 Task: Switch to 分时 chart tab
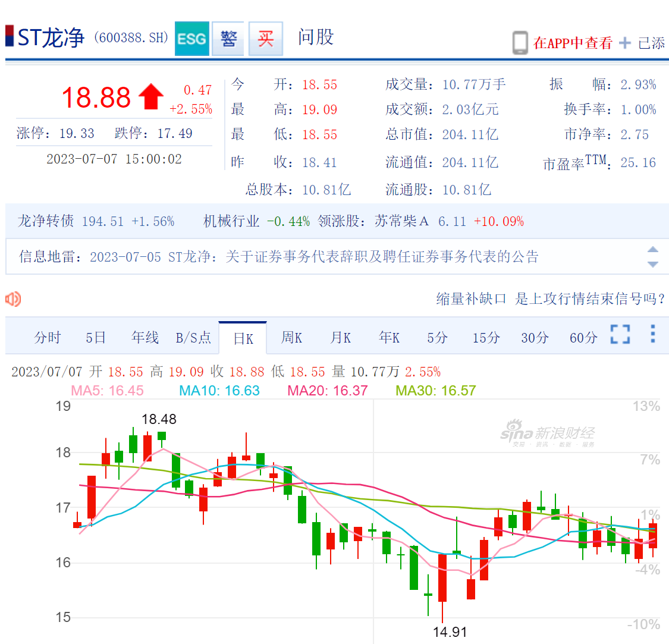tap(48, 338)
